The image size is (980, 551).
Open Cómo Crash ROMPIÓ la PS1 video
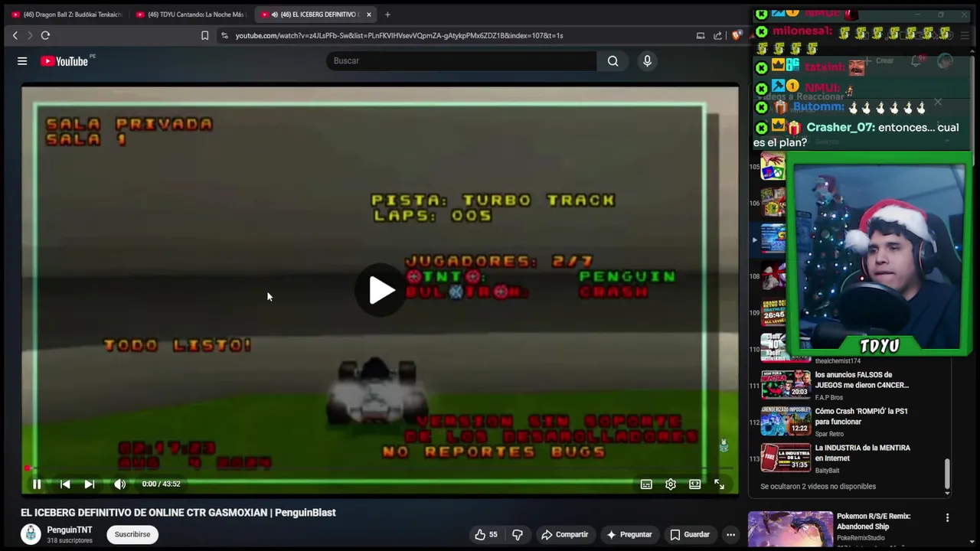[x=861, y=416]
